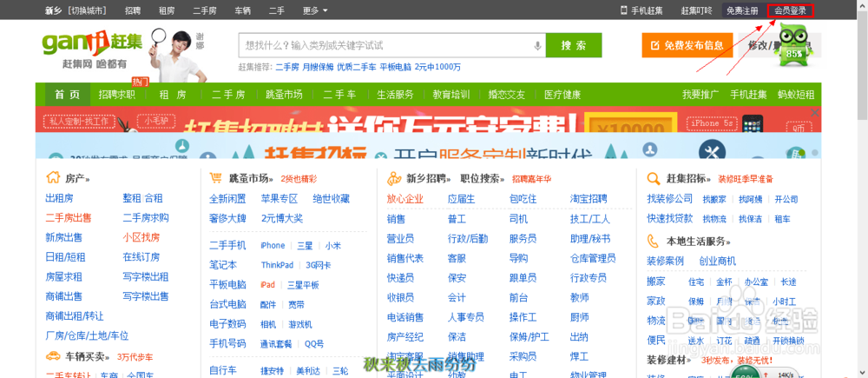Click the people icon beside 新乡招聘

tap(393, 178)
